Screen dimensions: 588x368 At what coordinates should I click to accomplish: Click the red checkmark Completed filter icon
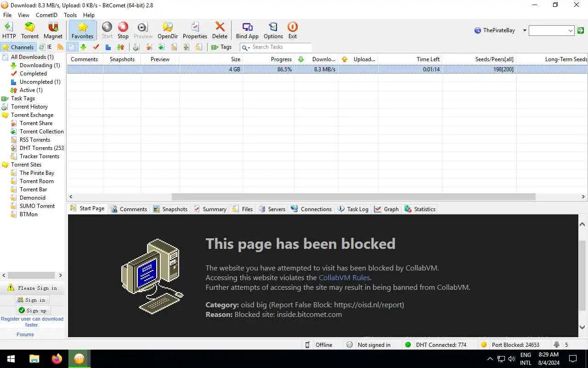click(96, 47)
